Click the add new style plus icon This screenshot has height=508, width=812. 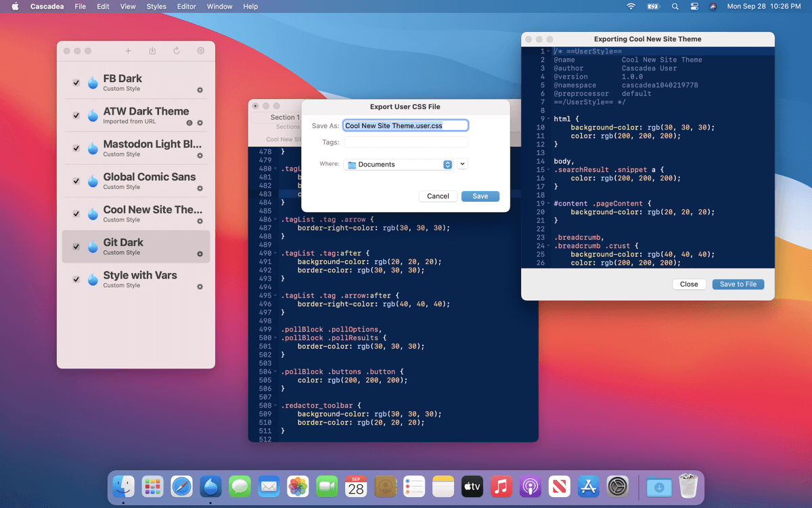point(129,51)
